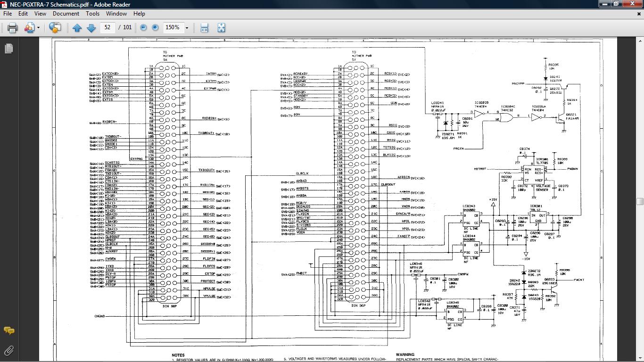Zoom in using the plus icon
This screenshot has width=644, height=362.
coord(155,28)
